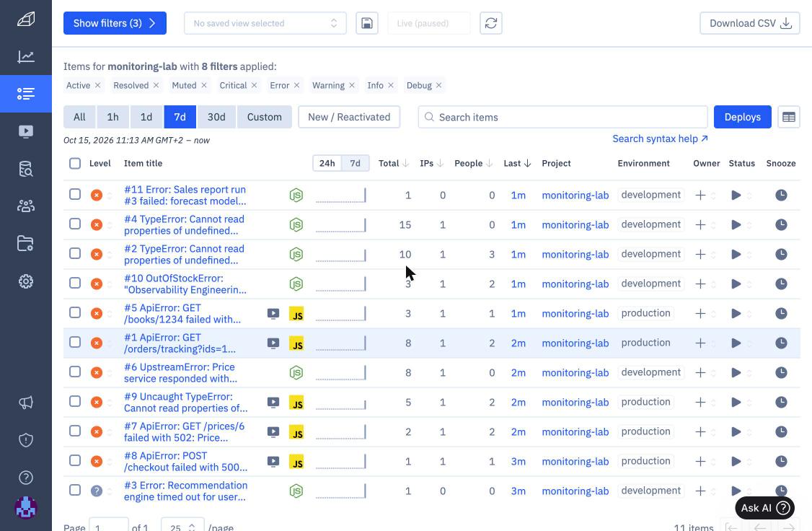The height and width of the screenshot is (531, 812).
Task: Click the snooze clock for item #11
Action: [x=781, y=196]
